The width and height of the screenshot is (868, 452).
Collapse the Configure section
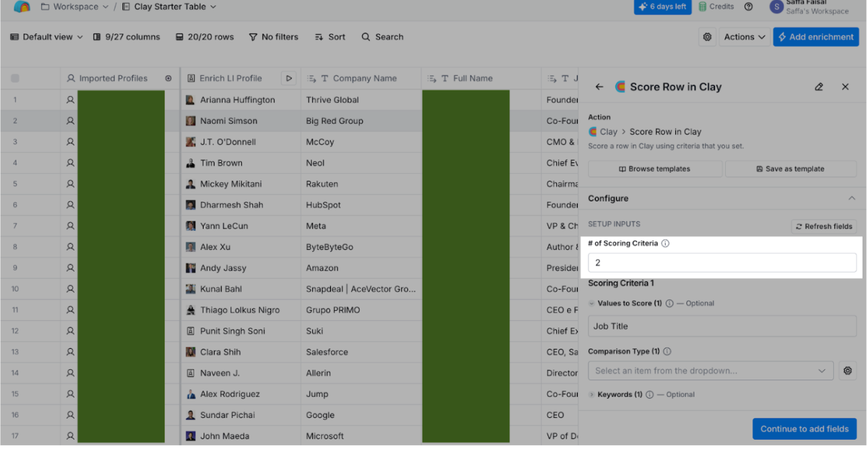click(x=852, y=198)
